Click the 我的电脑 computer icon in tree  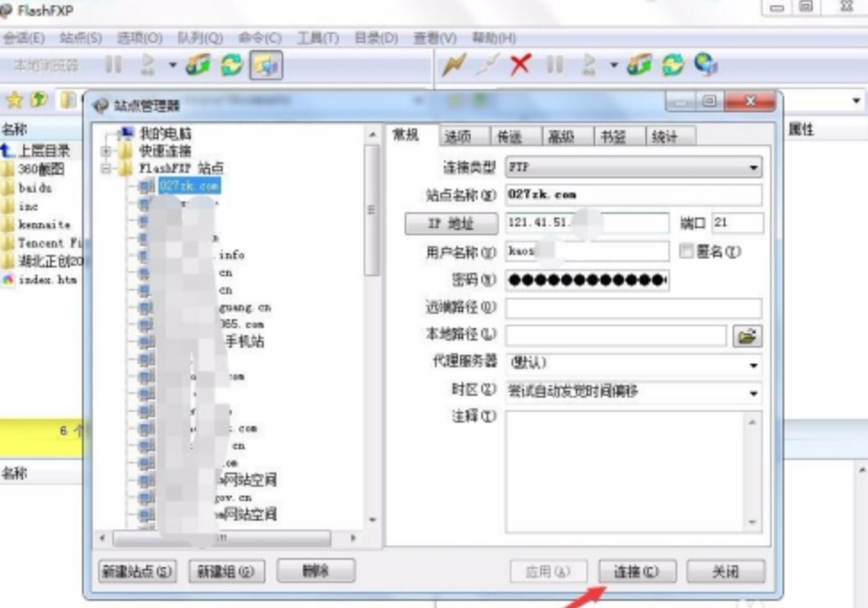pos(127,133)
